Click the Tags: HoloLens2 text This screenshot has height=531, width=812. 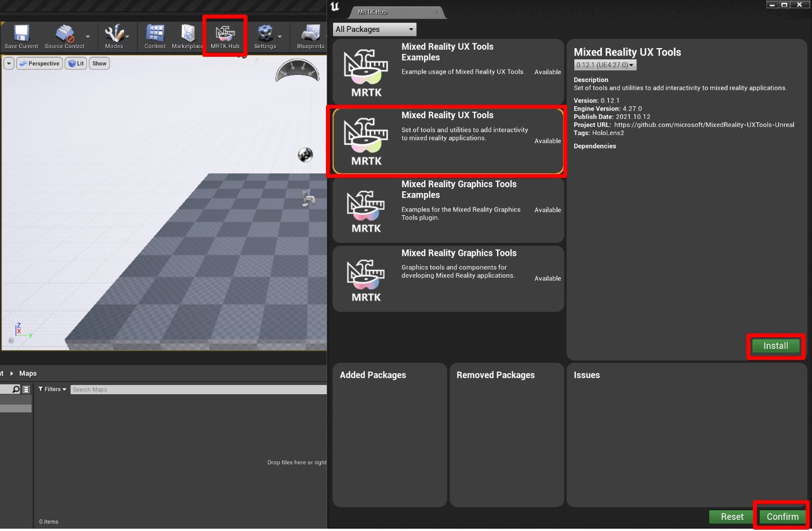point(599,133)
